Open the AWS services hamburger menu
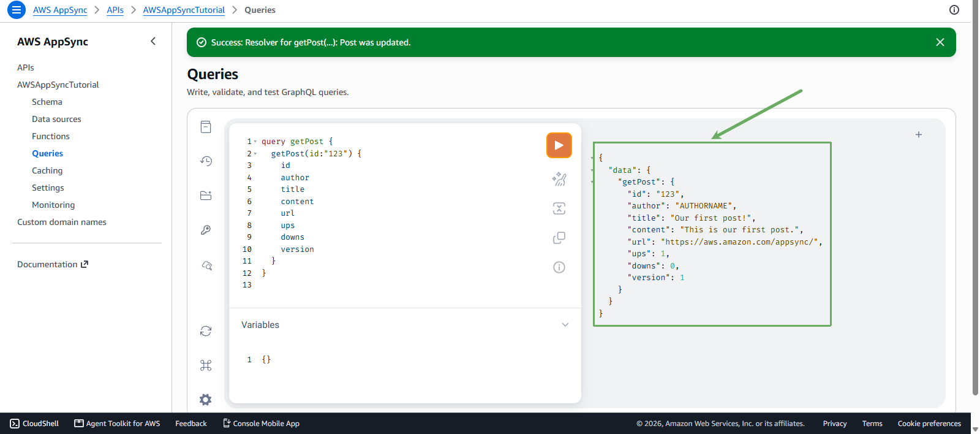The image size is (980, 434). pos(17,10)
